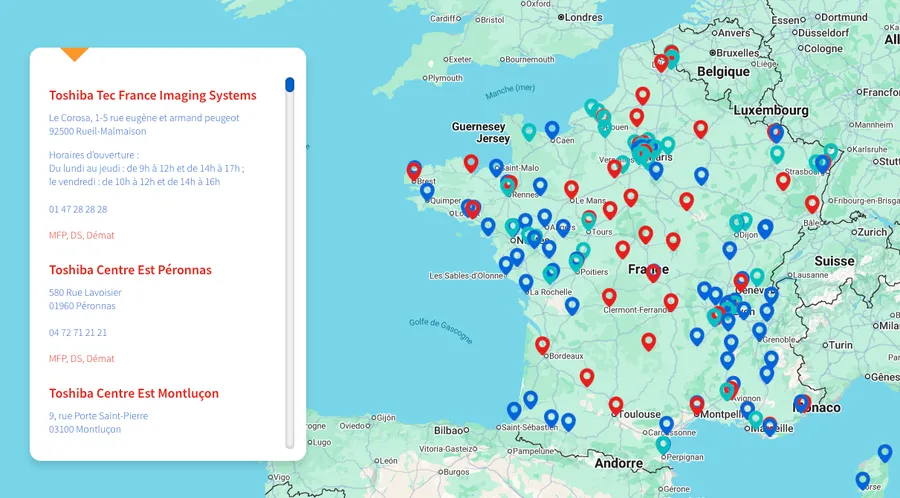Viewport: 900px width, 498px height.
Task: Select the blue pin at Saint-Sébastien
Action: point(514,410)
